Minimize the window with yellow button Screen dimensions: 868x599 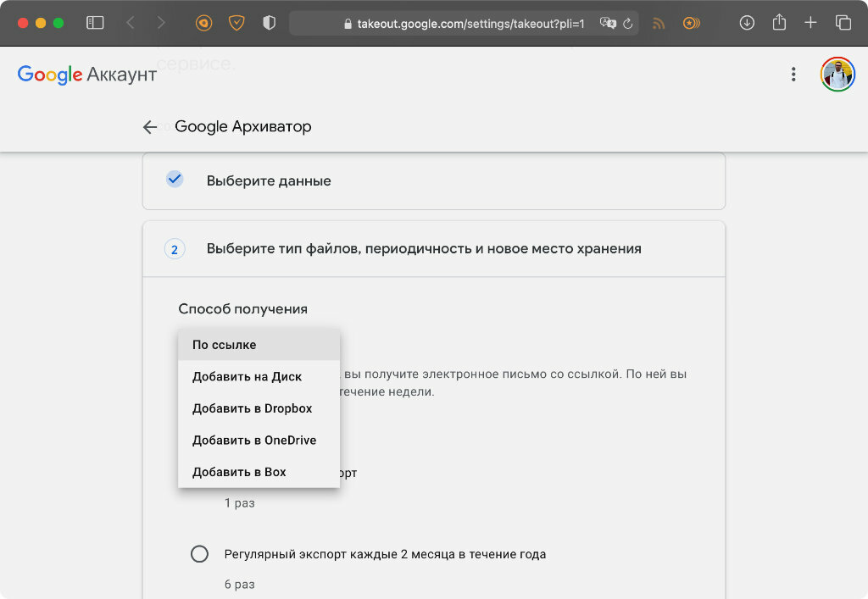pos(41,23)
